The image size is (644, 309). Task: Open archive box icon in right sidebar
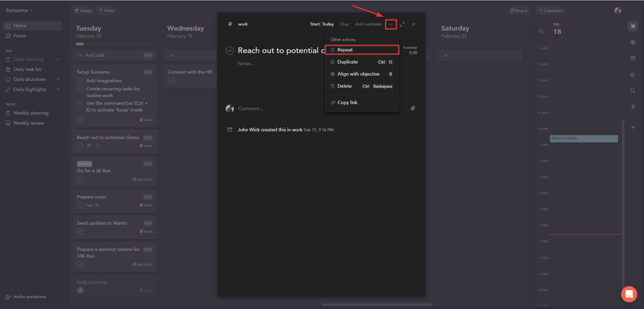[633, 58]
